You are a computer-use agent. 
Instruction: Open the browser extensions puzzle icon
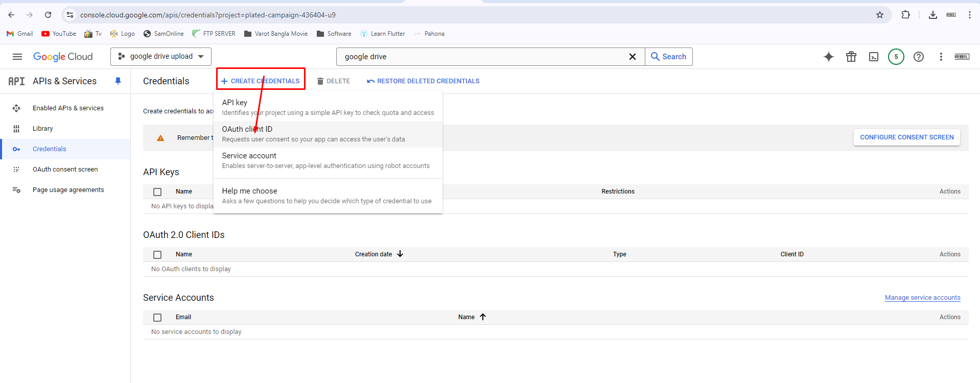pos(906,15)
